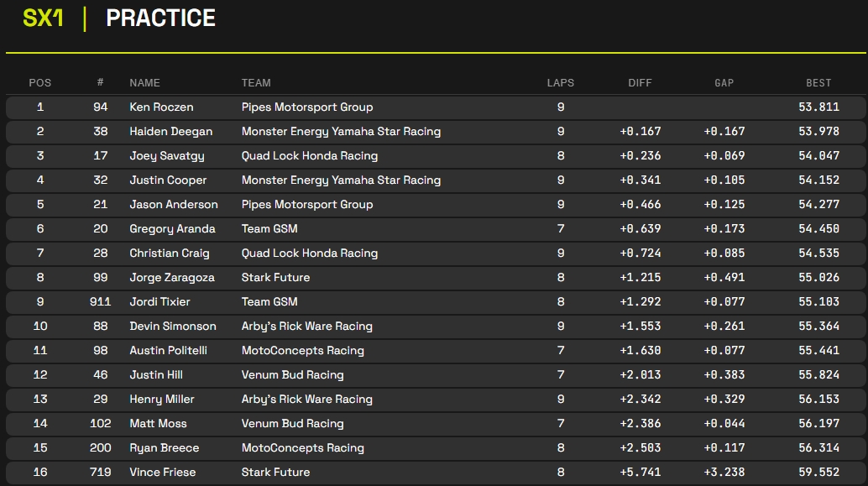Click the BEST column header
The image size is (868, 486).
click(x=818, y=82)
